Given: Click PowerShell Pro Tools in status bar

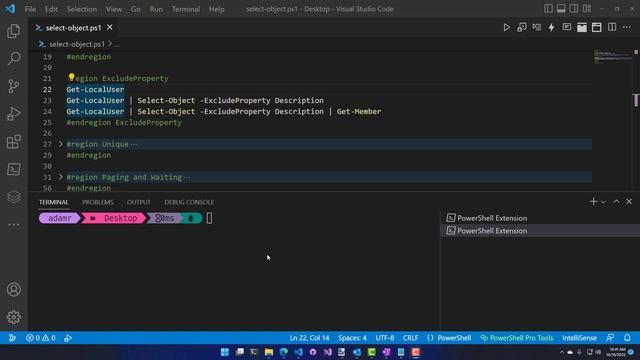Looking at the screenshot, I should (517, 338).
